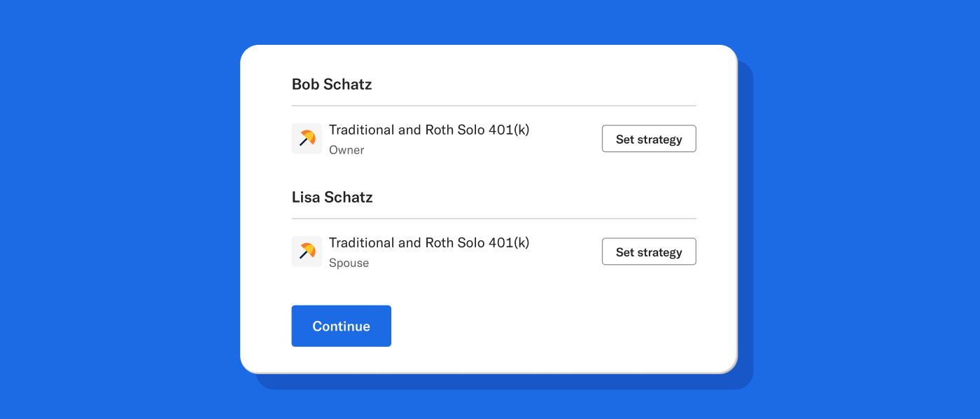
Task: Click the umbrella icon in Bob Schatz's account row
Action: pyautogui.click(x=307, y=139)
